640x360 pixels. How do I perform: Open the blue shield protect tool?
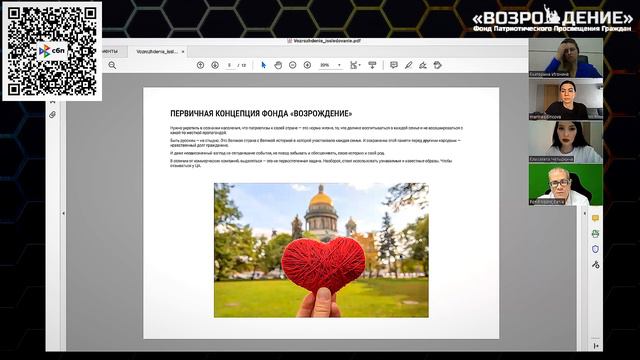click(x=596, y=249)
